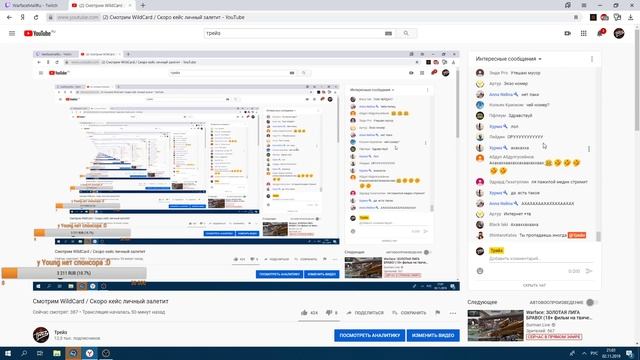Reload the page with the refresh icon

pyautogui.click(x=36, y=18)
